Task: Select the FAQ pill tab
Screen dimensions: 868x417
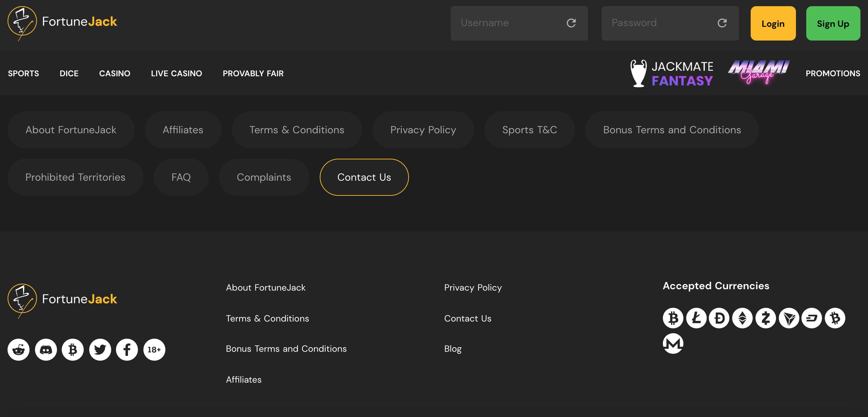Action: [x=181, y=177]
